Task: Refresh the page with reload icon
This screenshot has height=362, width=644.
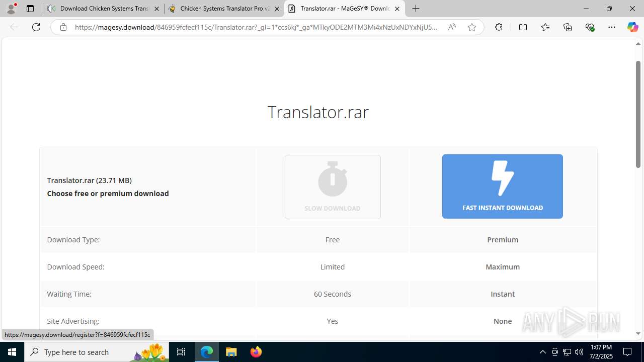Action: click(x=36, y=27)
